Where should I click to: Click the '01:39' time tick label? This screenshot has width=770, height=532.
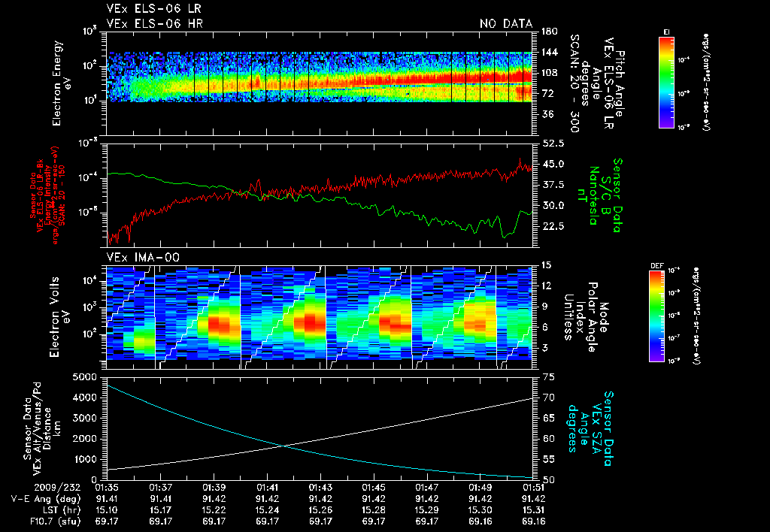coord(214,488)
